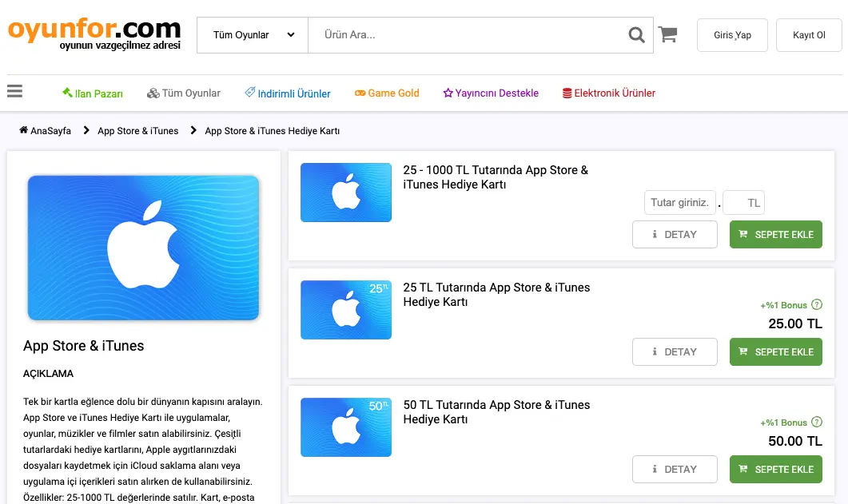The image size is (848, 504).
Task: Click the +%1 Bonus label on 25 TL card
Action: 783,305
